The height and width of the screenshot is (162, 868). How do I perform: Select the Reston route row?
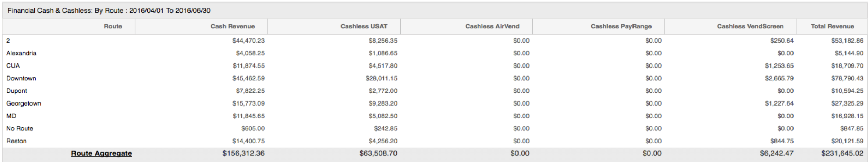[434, 141]
